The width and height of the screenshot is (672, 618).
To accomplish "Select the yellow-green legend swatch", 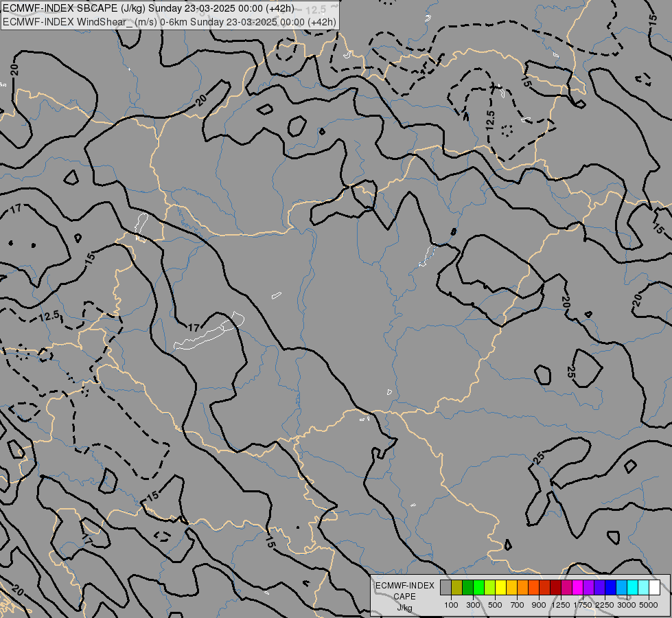I will coord(489,587).
